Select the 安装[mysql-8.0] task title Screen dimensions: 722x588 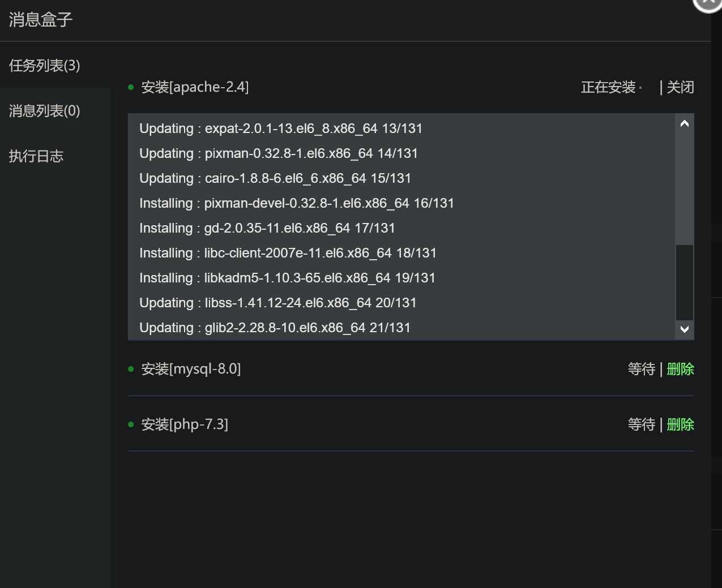click(x=191, y=369)
